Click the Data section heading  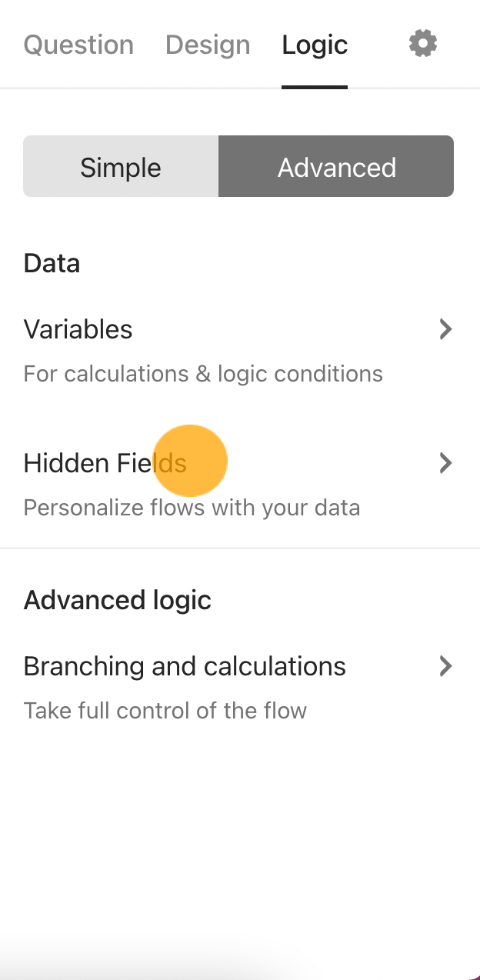coord(52,264)
